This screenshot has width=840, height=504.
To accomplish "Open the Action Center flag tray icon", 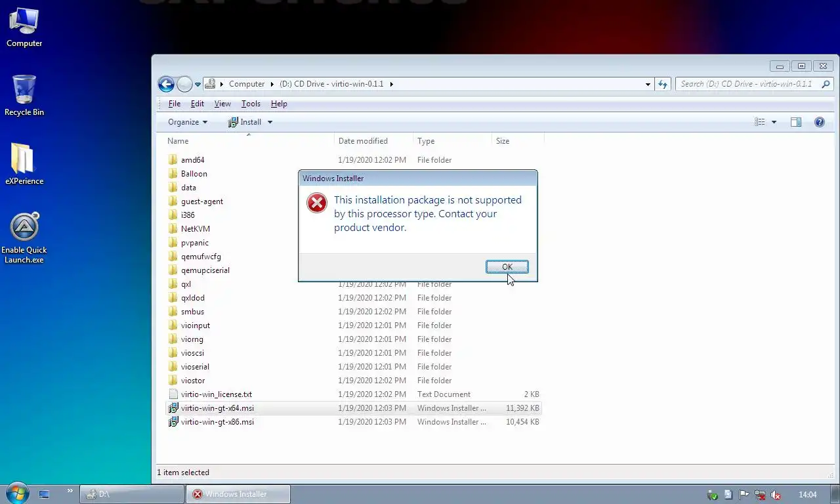I will coord(744,495).
